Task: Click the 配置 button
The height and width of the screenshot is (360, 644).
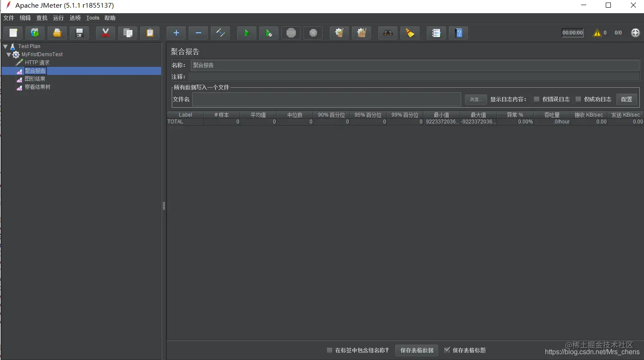Action: point(627,99)
